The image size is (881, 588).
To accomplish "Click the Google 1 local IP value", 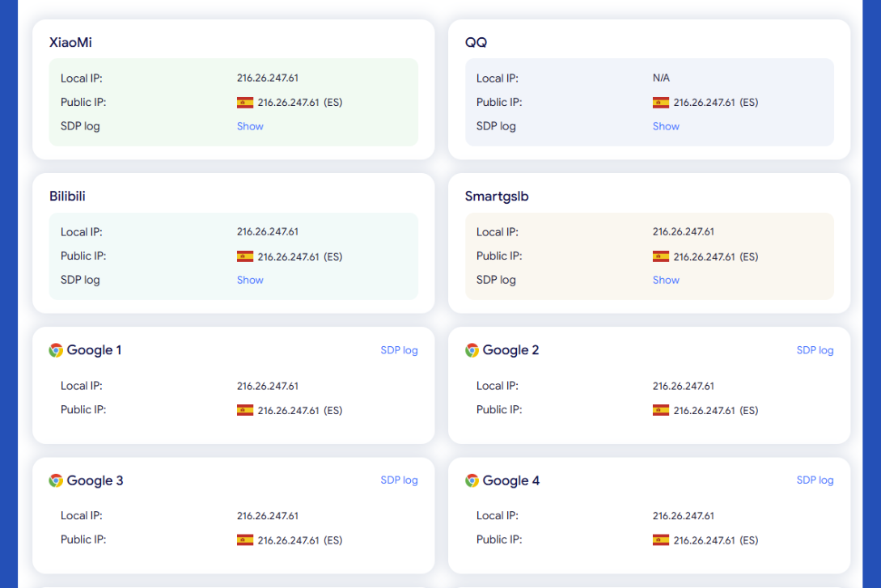I will (268, 387).
